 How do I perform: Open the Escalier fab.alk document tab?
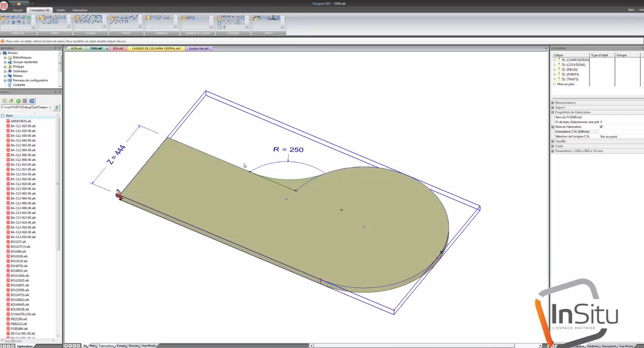coord(198,48)
